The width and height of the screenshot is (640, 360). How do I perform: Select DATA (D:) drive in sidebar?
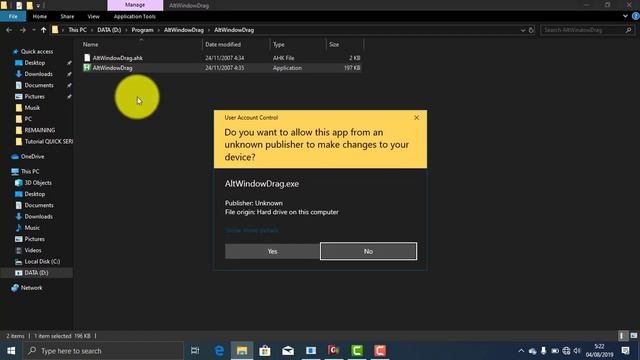point(36,273)
